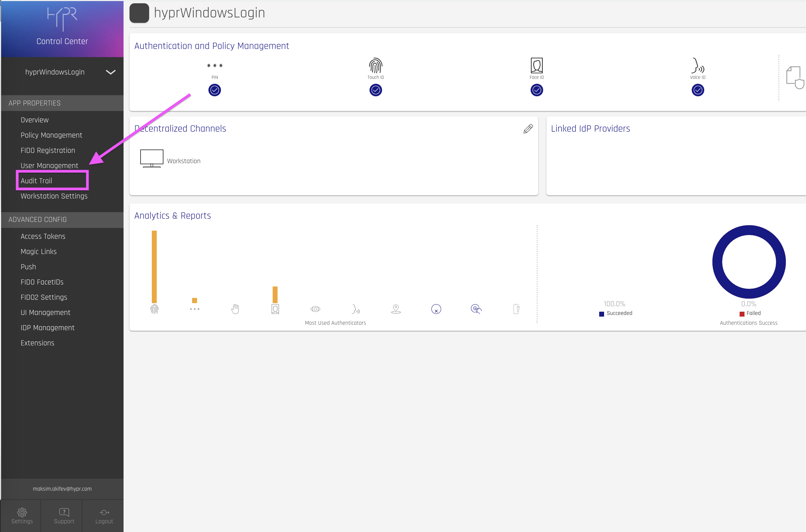
Task: Open the Support help button
Action: point(64,516)
